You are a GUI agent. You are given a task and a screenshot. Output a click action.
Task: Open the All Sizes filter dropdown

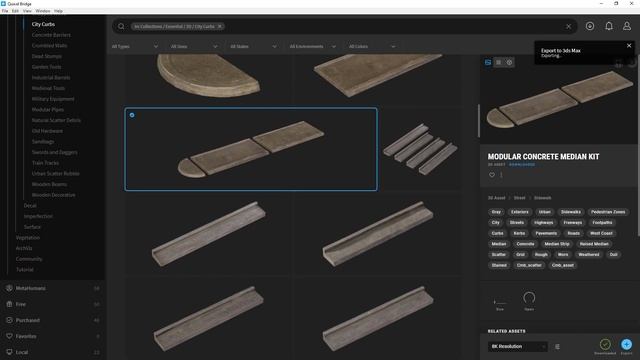click(x=194, y=47)
